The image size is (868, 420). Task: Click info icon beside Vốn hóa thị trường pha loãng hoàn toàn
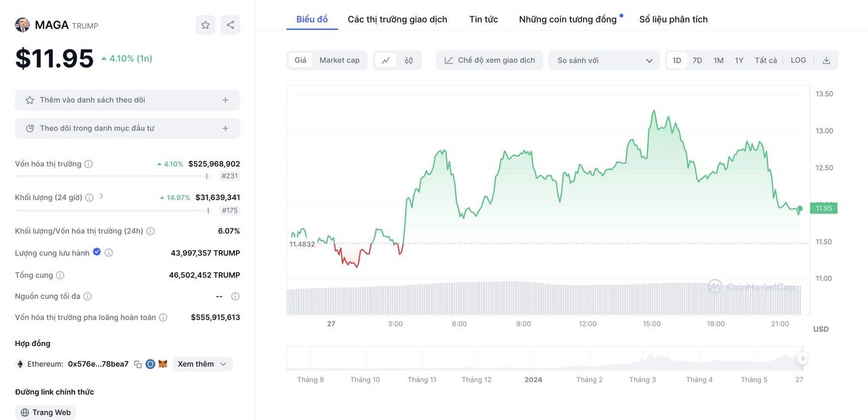[x=163, y=317]
